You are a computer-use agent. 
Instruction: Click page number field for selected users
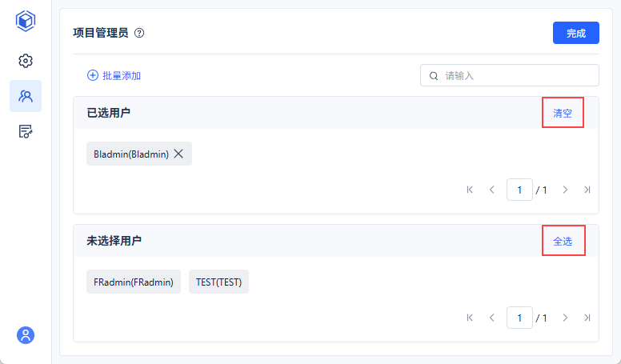(519, 190)
